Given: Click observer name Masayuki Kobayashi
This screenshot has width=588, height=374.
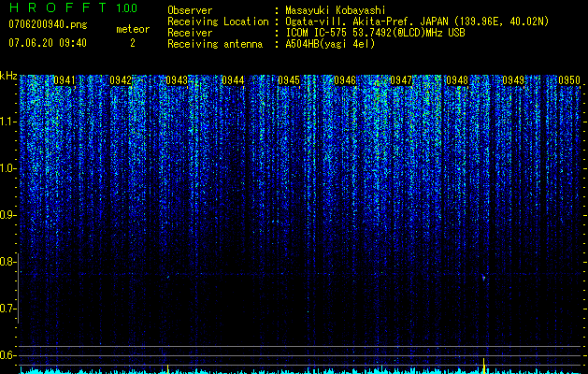Looking at the screenshot, I should [336, 10].
